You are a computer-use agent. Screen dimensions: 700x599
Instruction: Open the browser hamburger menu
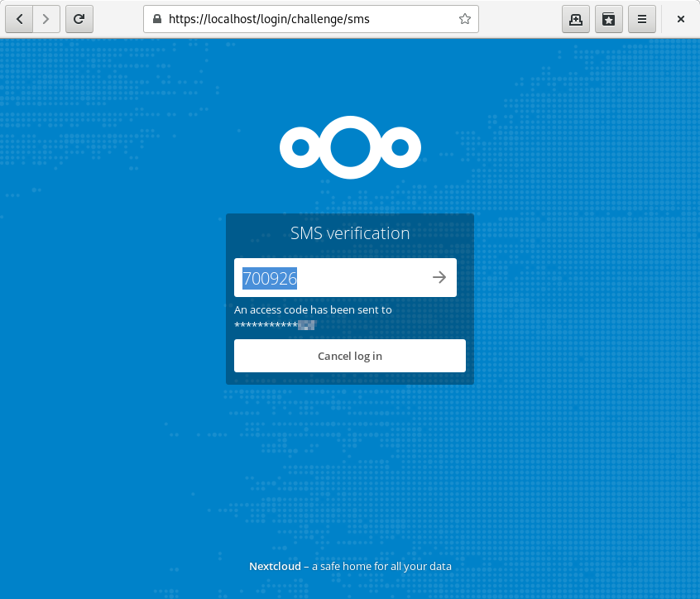(x=641, y=19)
